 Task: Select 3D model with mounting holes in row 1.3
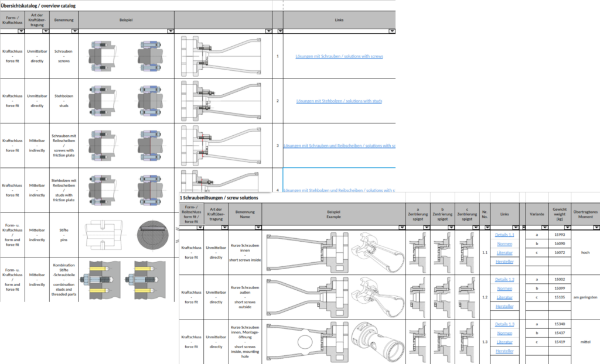tap(378, 342)
